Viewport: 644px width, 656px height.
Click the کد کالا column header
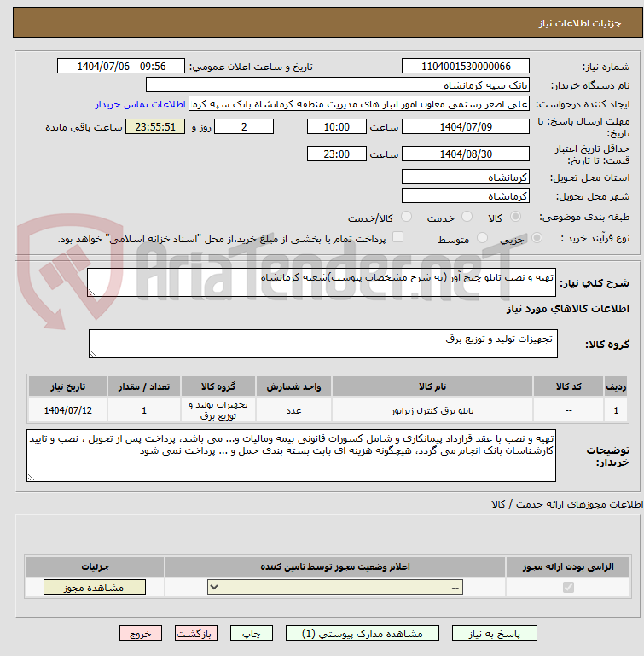point(569,386)
